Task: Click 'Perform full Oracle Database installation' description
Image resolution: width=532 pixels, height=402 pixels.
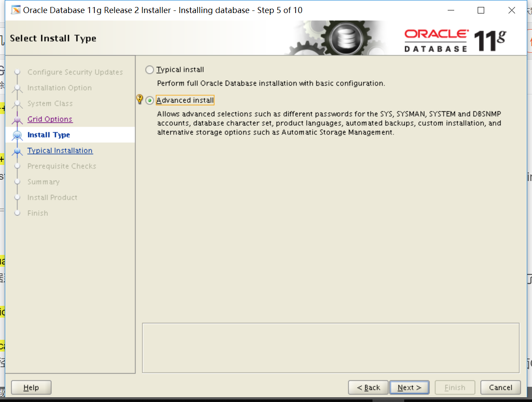Action: click(271, 83)
